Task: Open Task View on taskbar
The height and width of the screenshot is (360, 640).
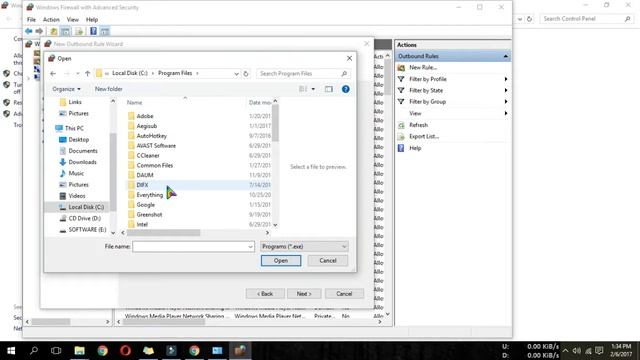Action: [56, 350]
